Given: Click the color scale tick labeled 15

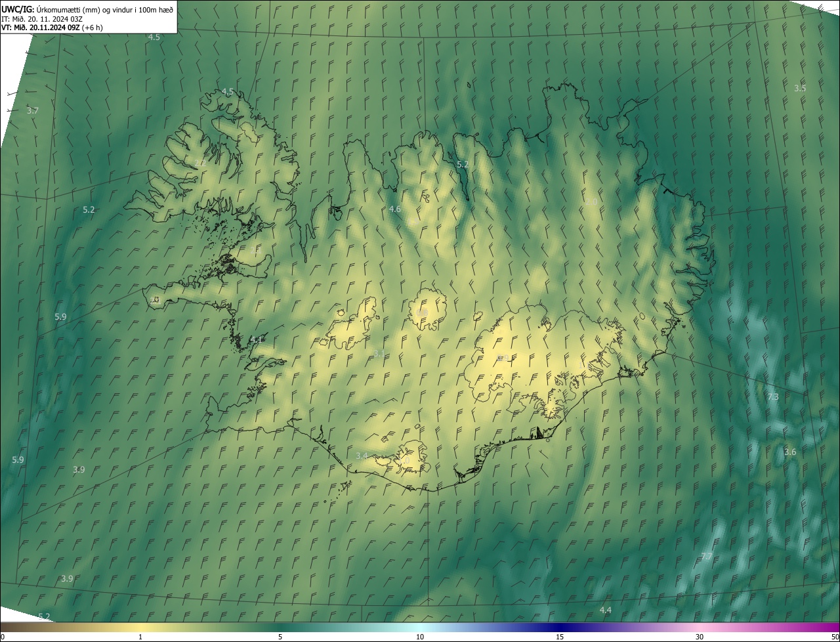Looking at the screenshot, I should coord(560,637).
